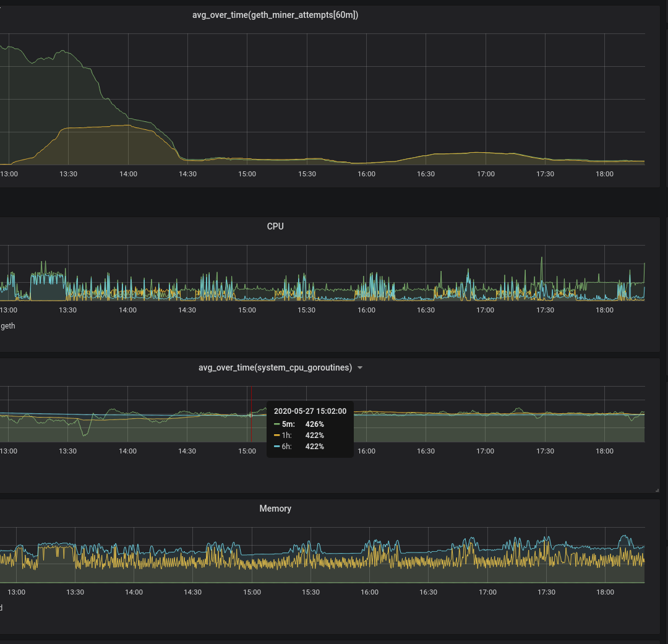Grab the goroutines panel corner resize handle
This screenshot has width=668, height=644.
(657, 490)
